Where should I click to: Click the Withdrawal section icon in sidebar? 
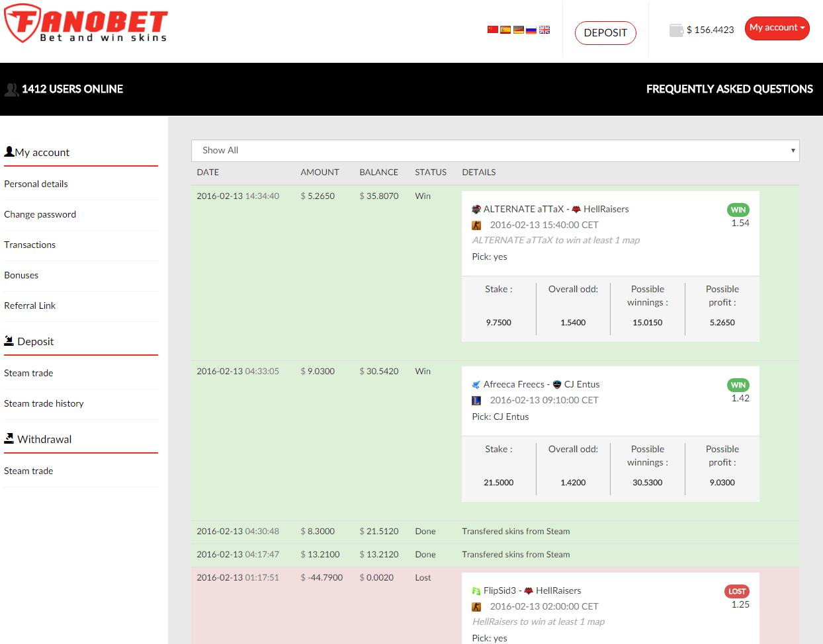click(9, 438)
